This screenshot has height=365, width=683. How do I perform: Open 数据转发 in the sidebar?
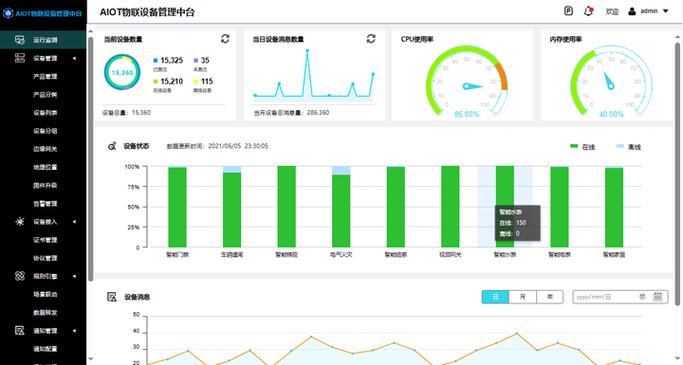(45, 313)
